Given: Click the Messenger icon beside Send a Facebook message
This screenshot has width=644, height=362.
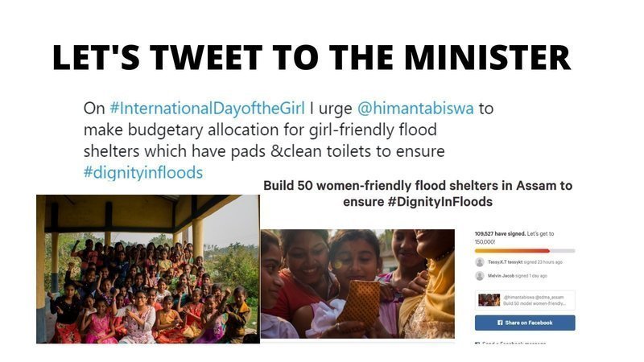Looking at the screenshot, I should (478, 343).
